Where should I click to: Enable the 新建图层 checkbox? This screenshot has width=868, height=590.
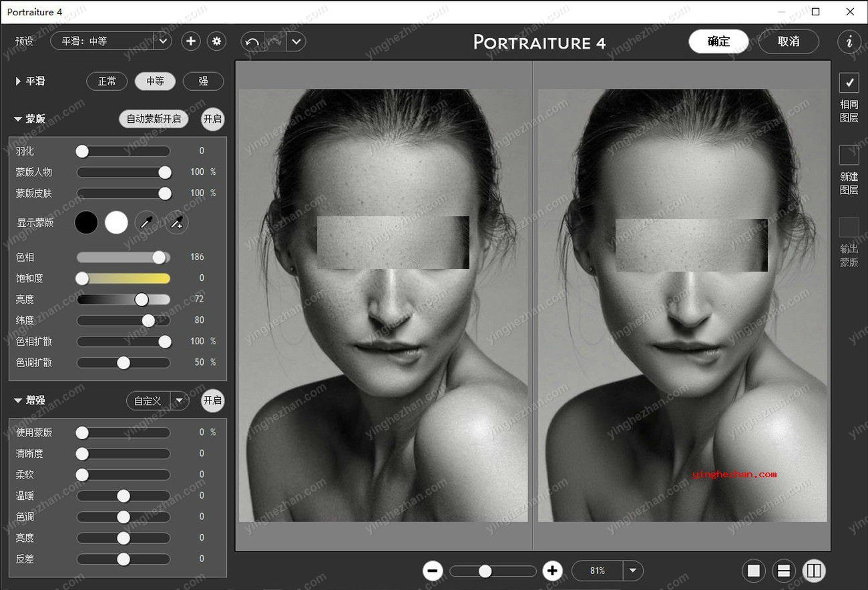pos(849,155)
